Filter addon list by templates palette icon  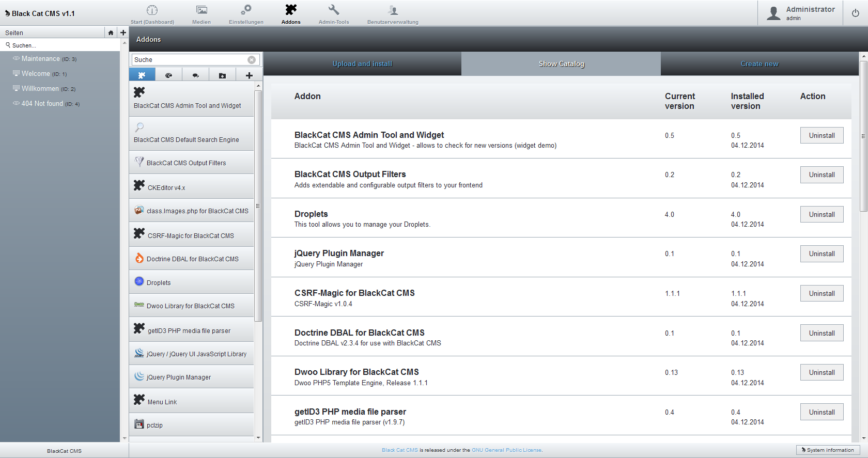[x=168, y=75]
